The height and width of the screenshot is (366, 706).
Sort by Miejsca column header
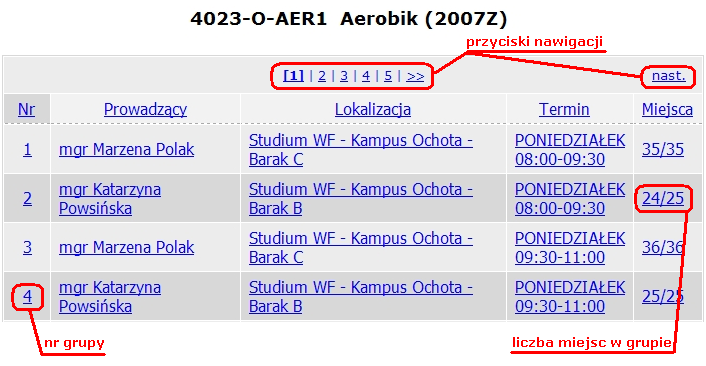click(667, 109)
